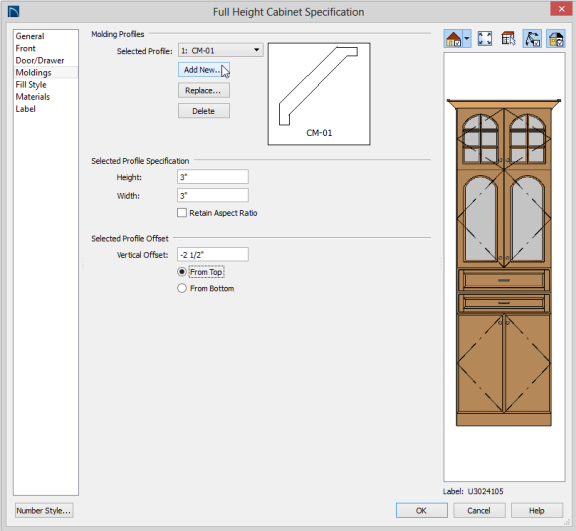Image resolution: width=576 pixels, height=531 pixels.
Task: Close the Full Height Cabinet Specification dialog
Action: point(561,9)
